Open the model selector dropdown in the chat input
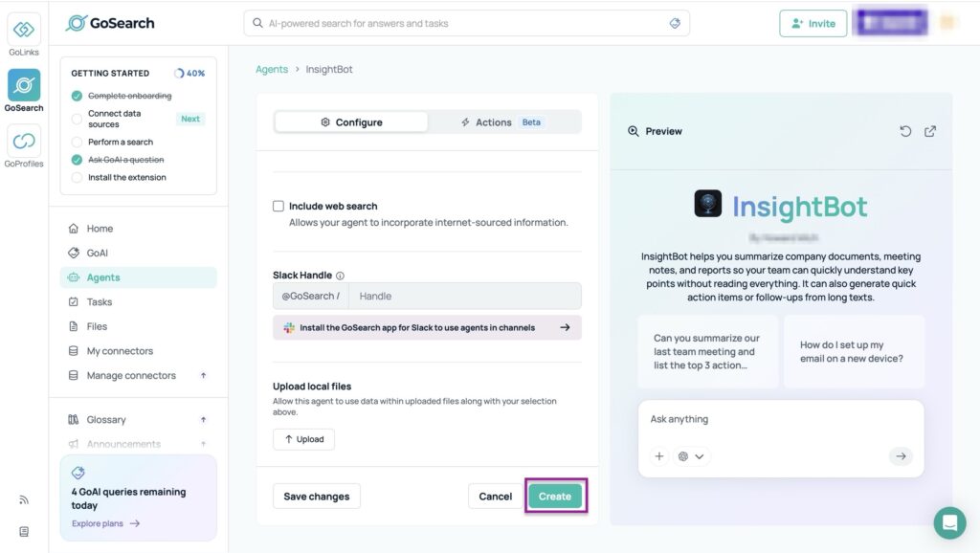Viewport: 980px width, 553px height. click(x=689, y=456)
